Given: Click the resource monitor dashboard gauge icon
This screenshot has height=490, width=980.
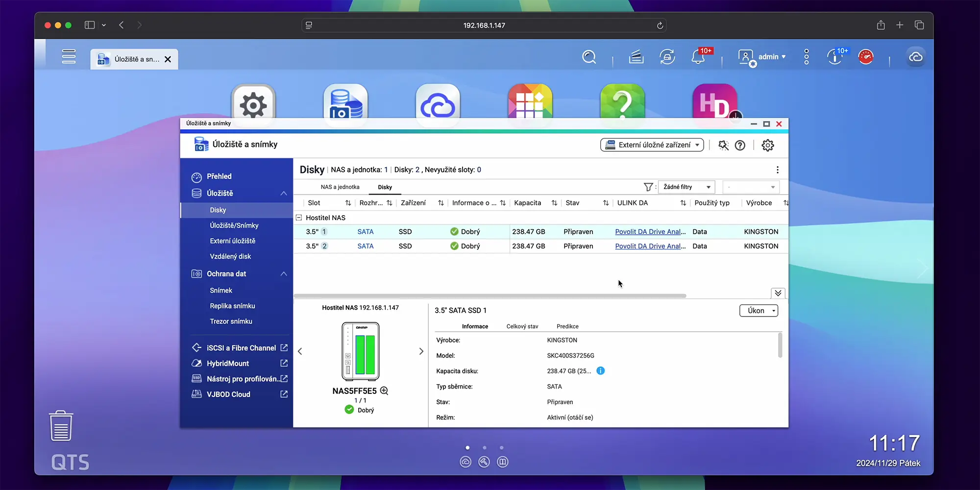Looking at the screenshot, I should coord(866,57).
